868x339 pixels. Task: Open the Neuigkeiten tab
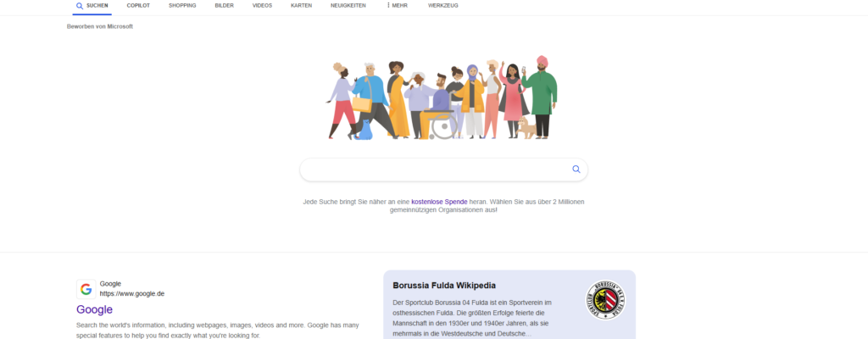(x=348, y=6)
